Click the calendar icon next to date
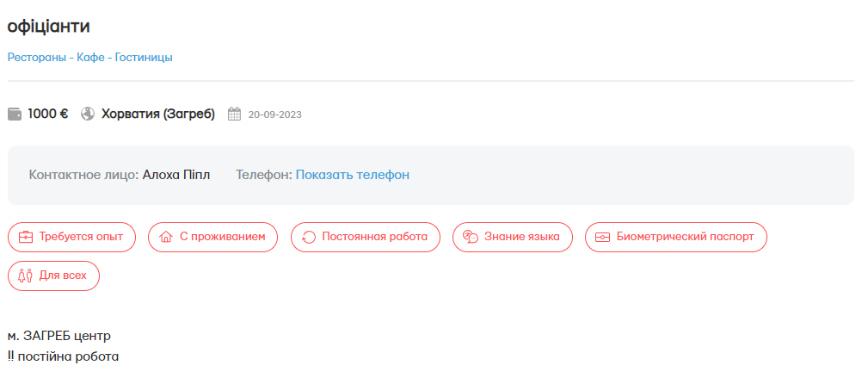 (234, 114)
